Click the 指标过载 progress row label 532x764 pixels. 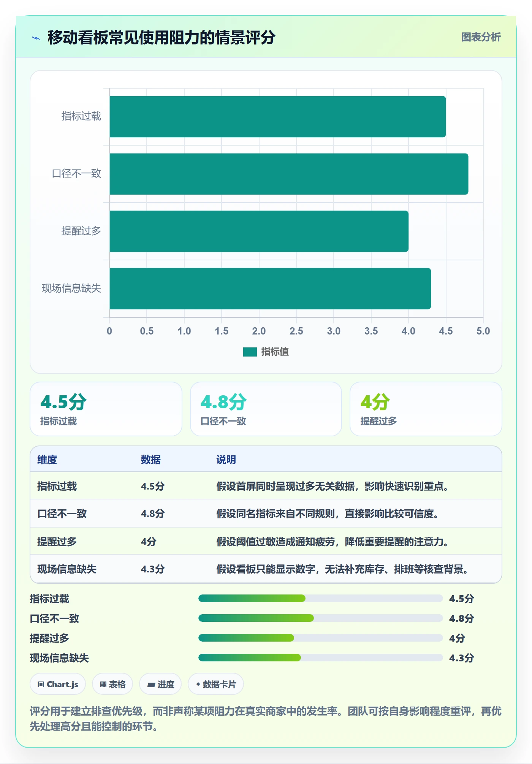[x=50, y=599]
